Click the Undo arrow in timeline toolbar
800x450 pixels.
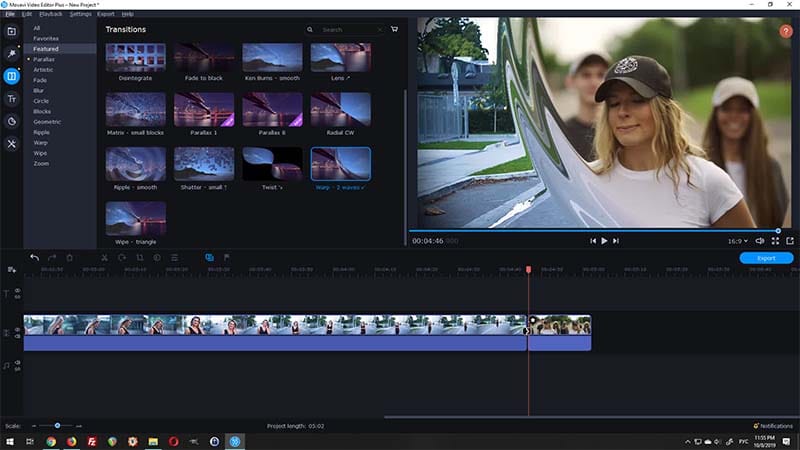(x=34, y=258)
